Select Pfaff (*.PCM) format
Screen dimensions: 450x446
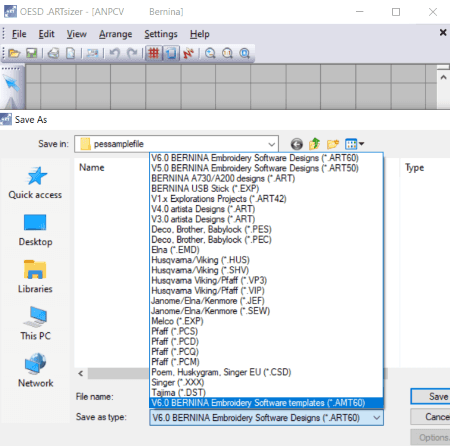266,362
